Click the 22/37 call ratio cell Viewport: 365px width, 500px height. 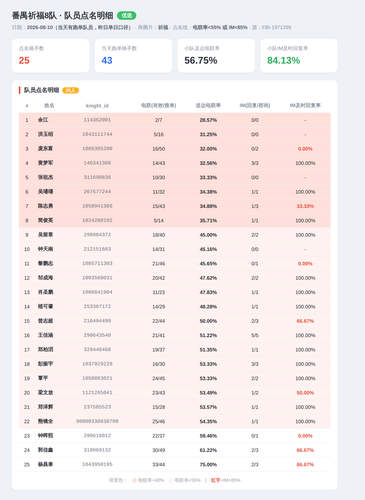pos(159,435)
